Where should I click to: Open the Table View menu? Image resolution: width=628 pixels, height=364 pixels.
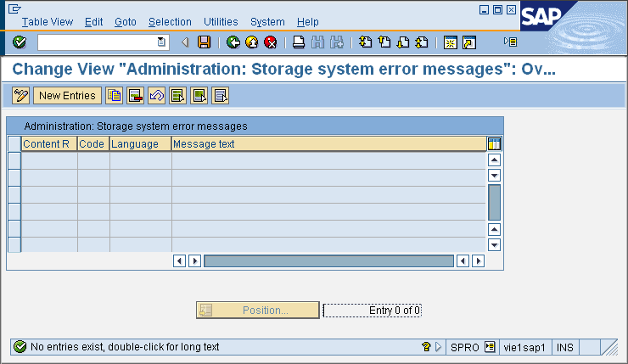click(48, 21)
